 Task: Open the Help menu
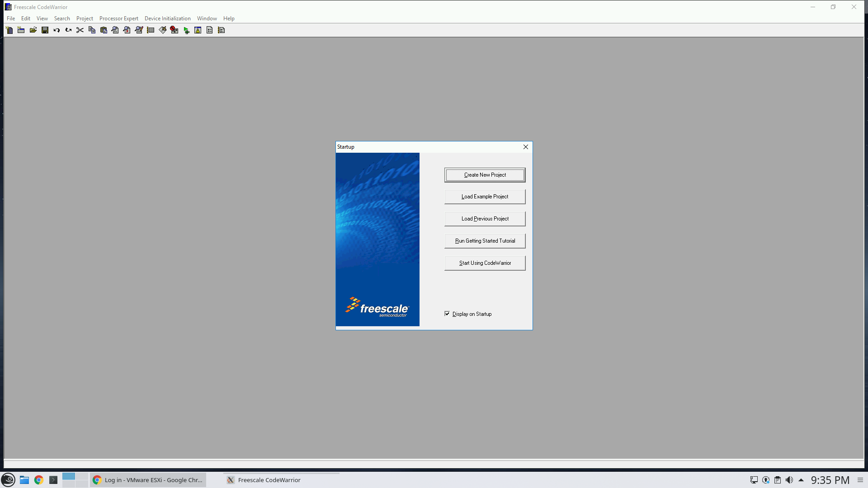click(229, 19)
